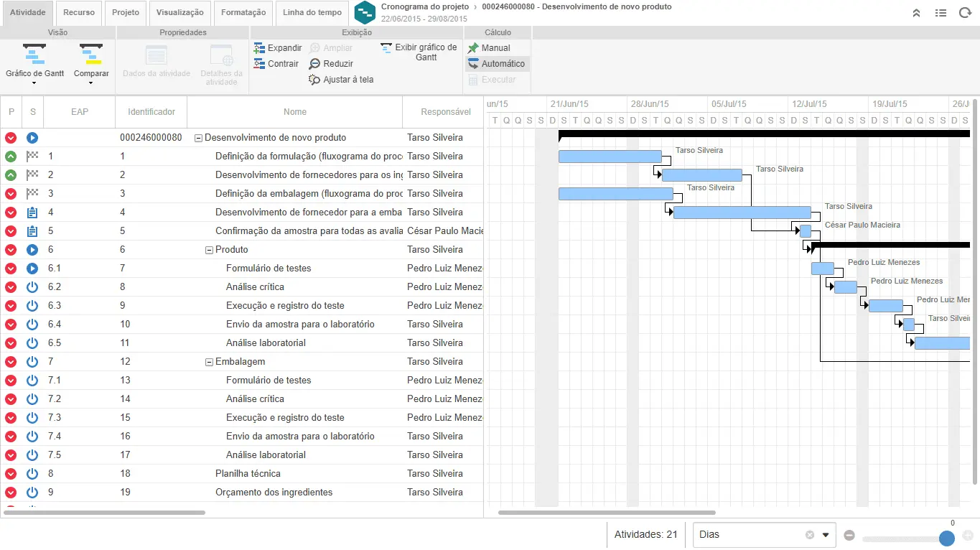Screen dimensions: 980x550
Task: Click the Gráfico de Gantt view icon
Action: tap(34, 55)
